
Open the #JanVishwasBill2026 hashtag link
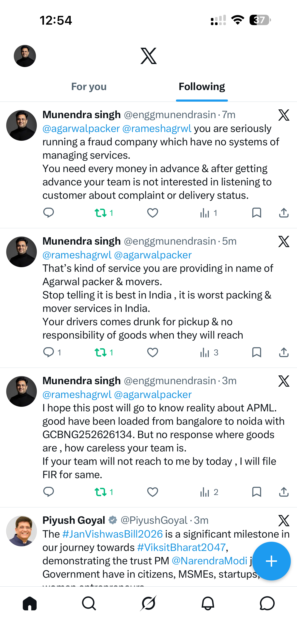(x=113, y=534)
